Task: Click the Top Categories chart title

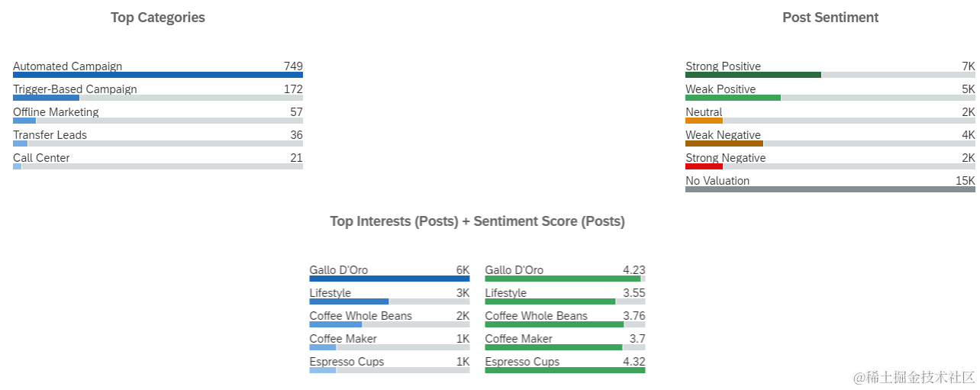Action: click(158, 18)
